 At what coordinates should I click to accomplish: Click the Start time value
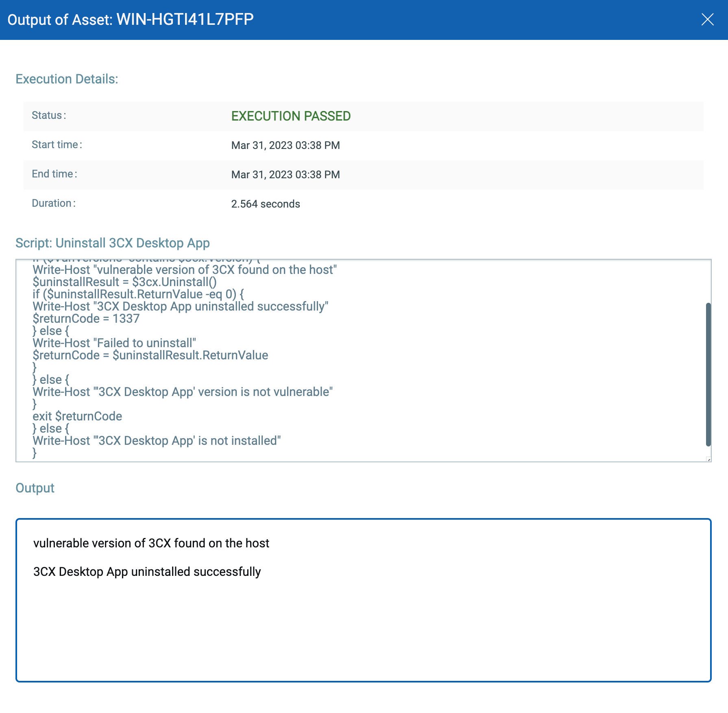285,146
